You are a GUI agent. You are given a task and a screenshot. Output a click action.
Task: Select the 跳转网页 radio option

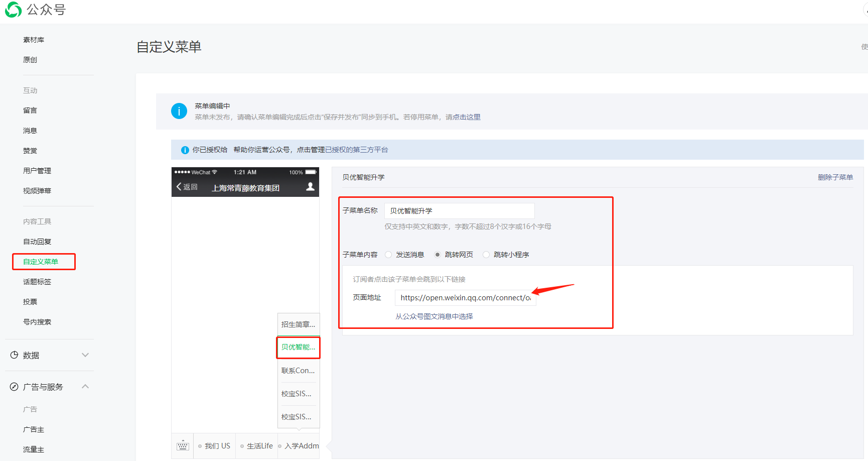(x=438, y=255)
